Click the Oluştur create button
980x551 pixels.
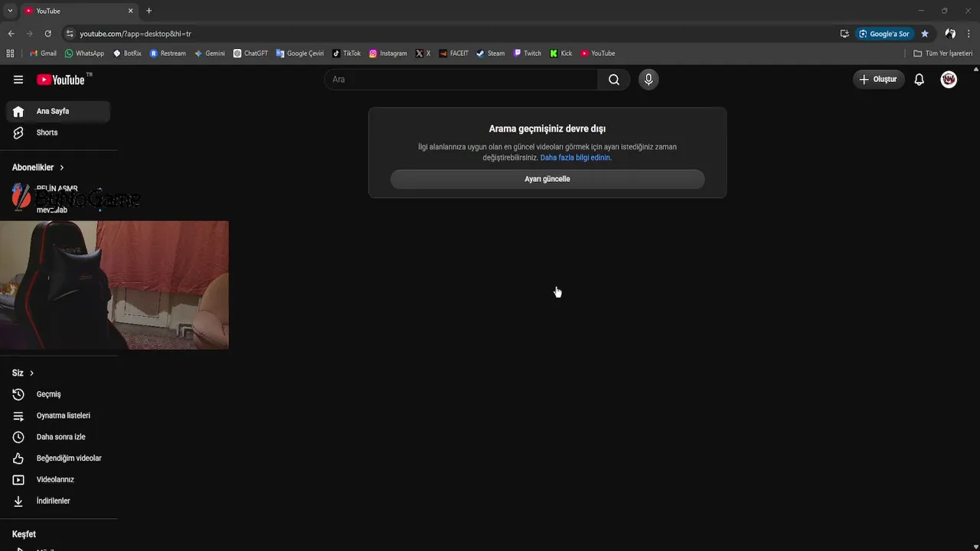click(879, 80)
